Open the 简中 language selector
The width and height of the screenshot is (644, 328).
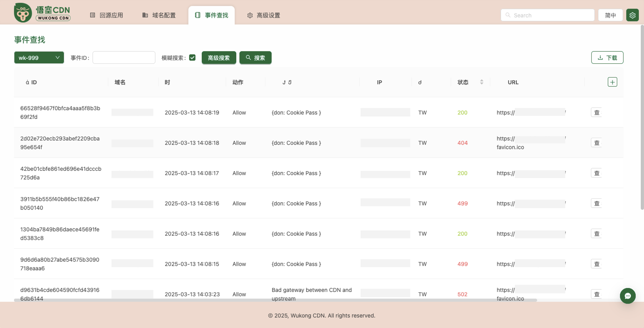[x=610, y=15]
